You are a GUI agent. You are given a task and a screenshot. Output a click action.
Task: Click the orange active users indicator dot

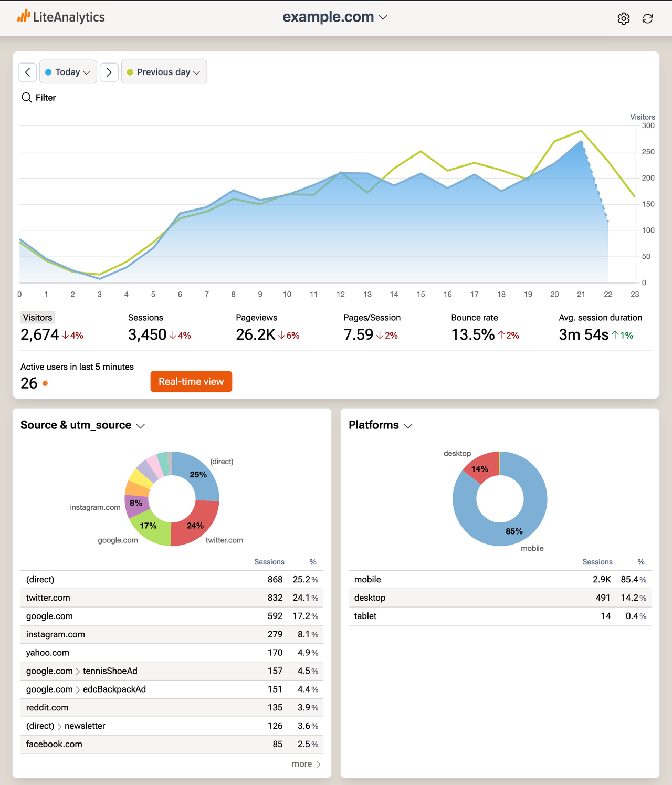tap(46, 384)
